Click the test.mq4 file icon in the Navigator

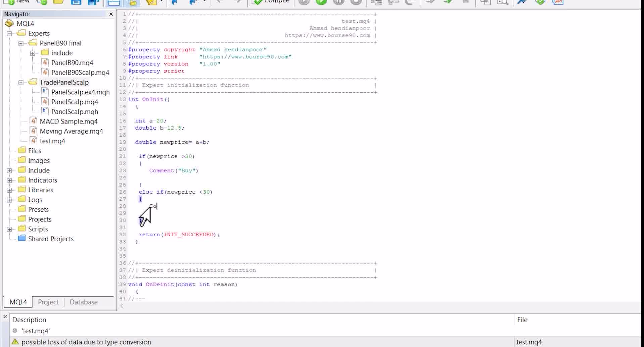[x=34, y=140]
